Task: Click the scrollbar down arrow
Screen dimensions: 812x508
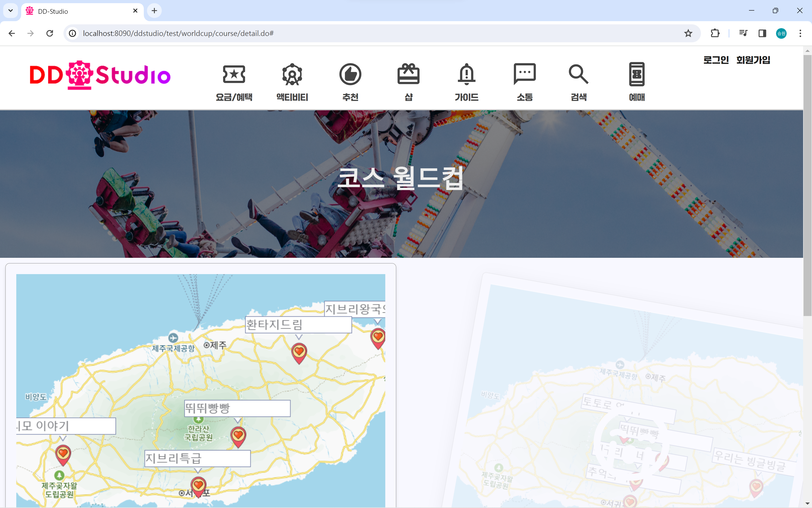Action: pos(807,504)
